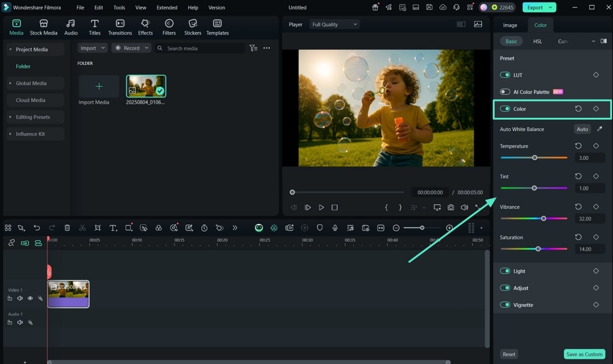Click Save as Custom button

584,354
